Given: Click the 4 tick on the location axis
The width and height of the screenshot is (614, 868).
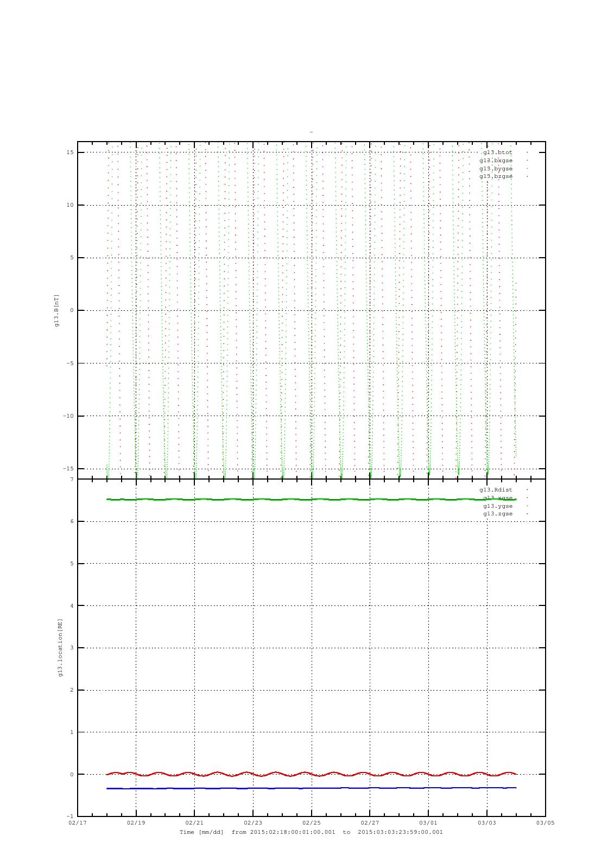Looking at the screenshot, I should (72, 606).
